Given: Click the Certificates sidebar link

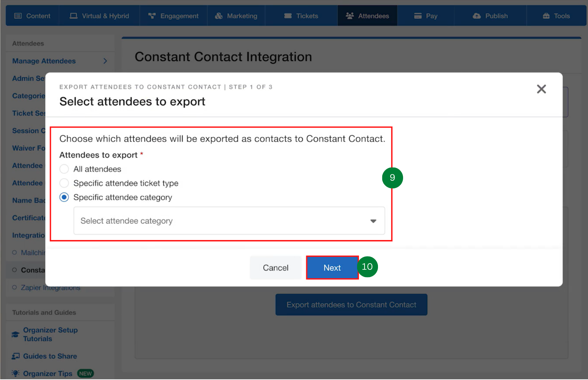Looking at the screenshot, I should click(x=29, y=218).
